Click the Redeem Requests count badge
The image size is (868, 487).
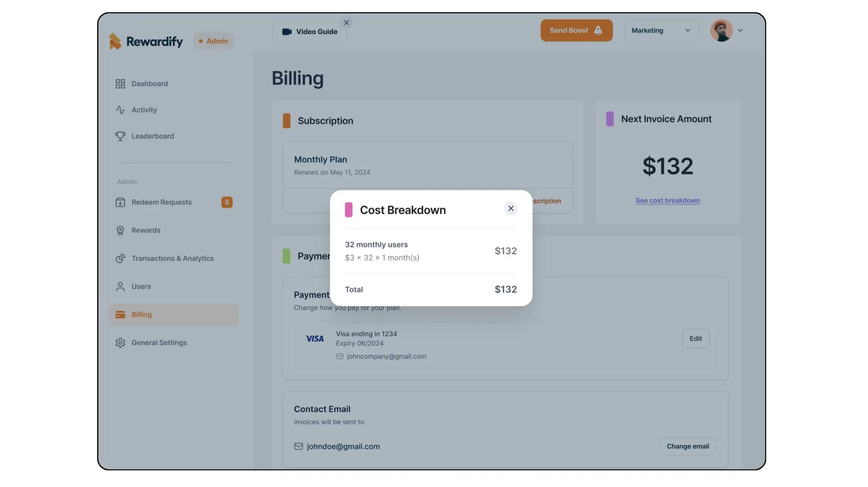[x=226, y=202]
